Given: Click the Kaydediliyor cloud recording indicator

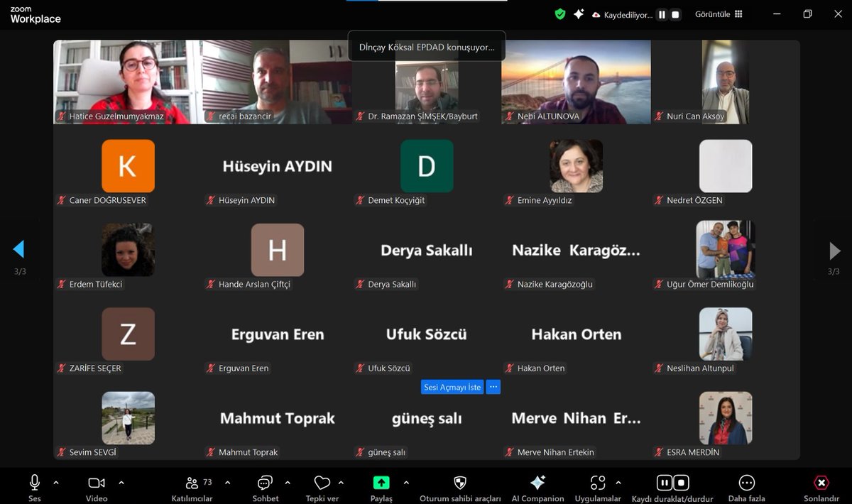Looking at the screenshot, I should pos(622,14).
